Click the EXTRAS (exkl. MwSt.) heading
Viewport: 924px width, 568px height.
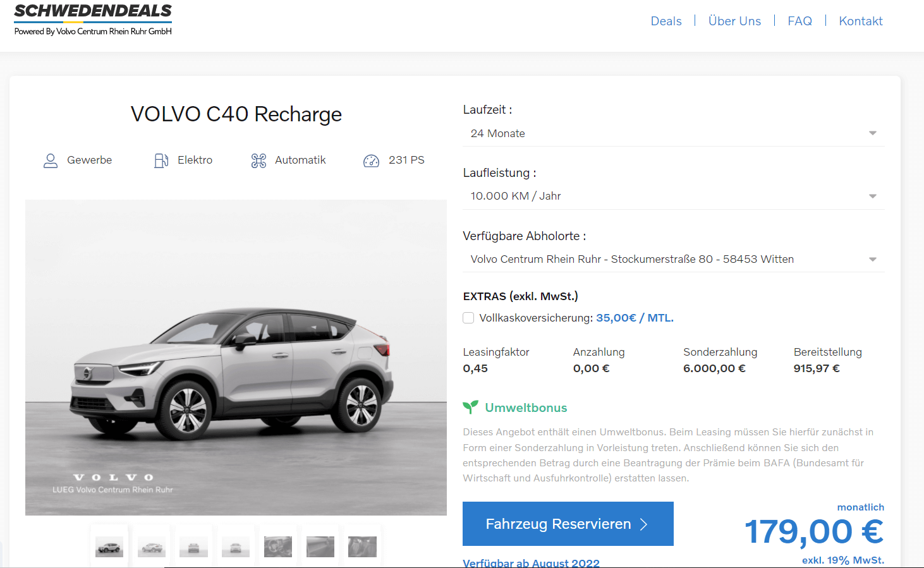520,296
